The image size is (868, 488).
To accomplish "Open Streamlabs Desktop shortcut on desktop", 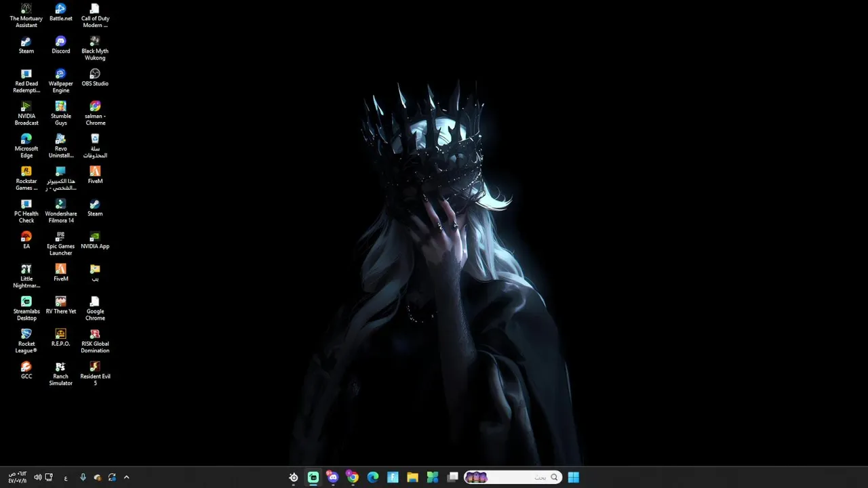I will pyautogui.click(x=26, y=308).
